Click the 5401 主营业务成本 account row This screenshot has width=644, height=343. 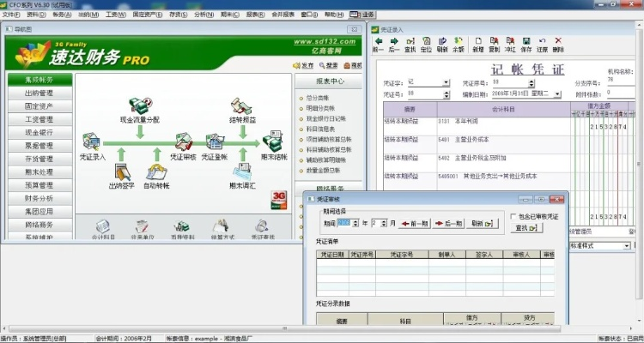[503, 140]
